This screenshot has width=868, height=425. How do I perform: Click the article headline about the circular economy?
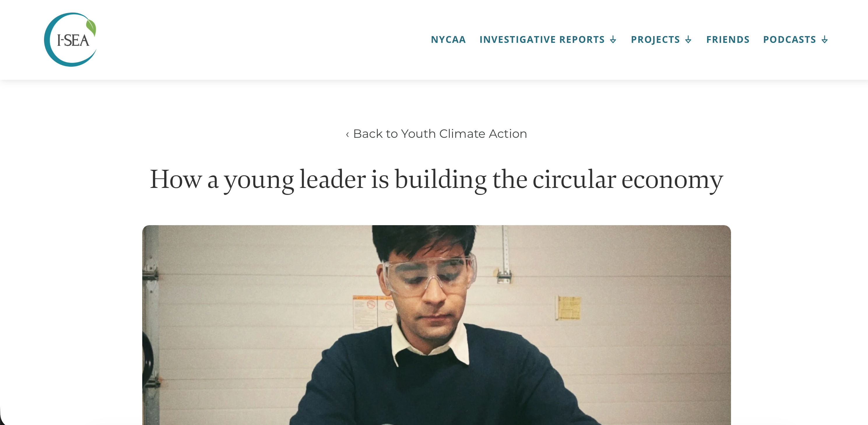436,179
